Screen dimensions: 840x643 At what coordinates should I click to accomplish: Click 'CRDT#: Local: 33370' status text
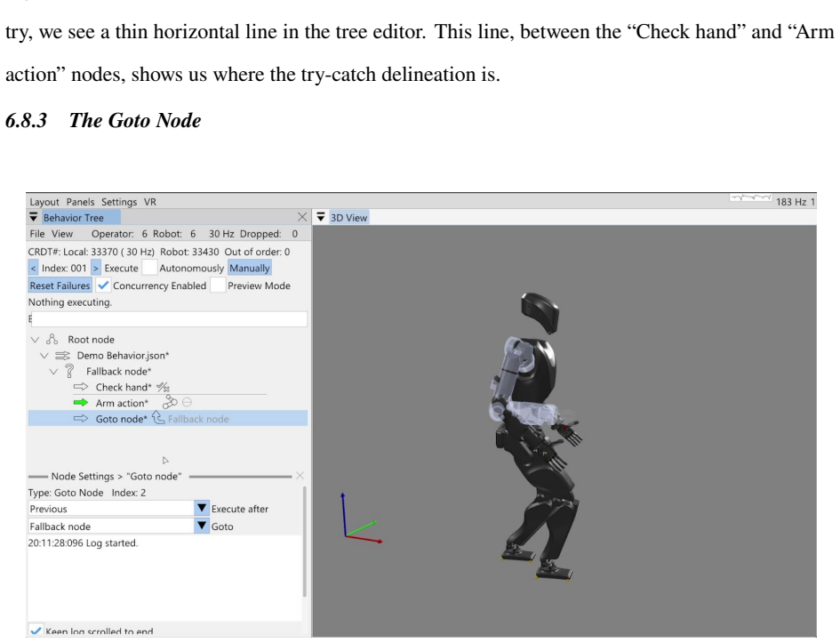point(74,252)
